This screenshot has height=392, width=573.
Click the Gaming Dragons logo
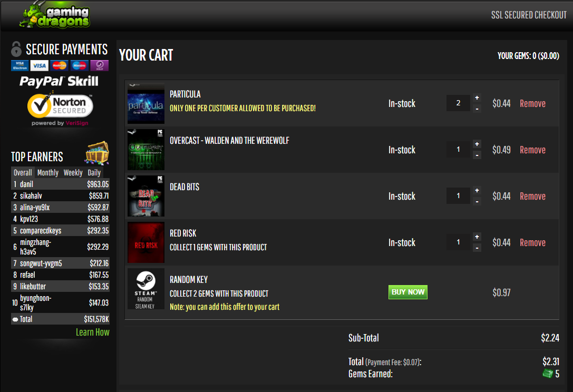coord(55,15)
